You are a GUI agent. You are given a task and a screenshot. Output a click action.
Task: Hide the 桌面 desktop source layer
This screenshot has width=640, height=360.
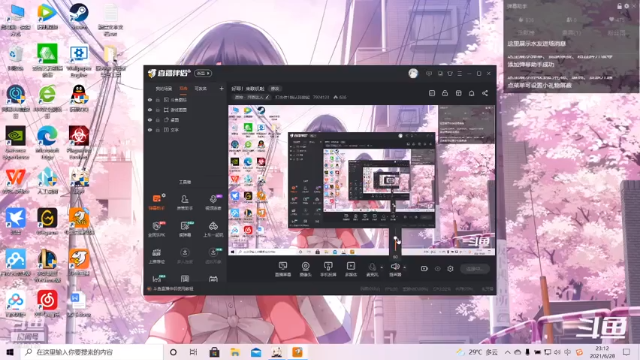(150, 120)
